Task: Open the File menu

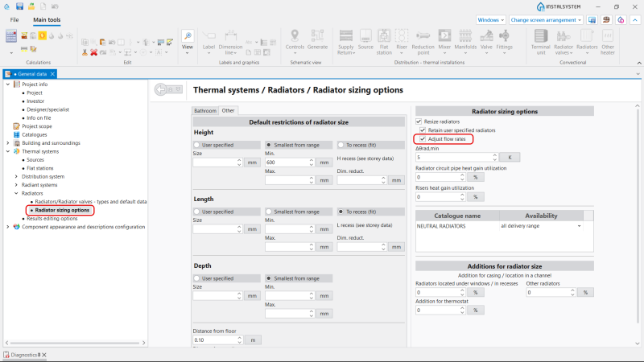Action: point(14,19)
